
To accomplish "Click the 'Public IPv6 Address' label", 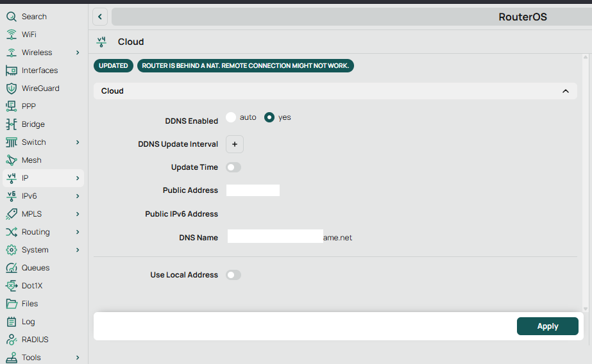I will click(x=182, y=214).
